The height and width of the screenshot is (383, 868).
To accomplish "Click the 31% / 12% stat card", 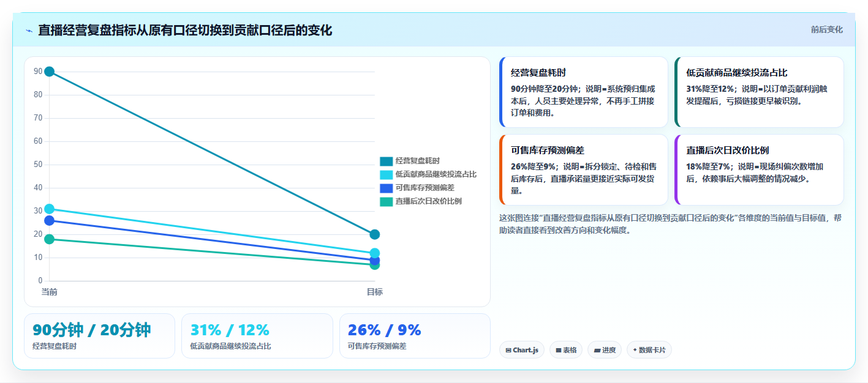I will pos(257,336).
